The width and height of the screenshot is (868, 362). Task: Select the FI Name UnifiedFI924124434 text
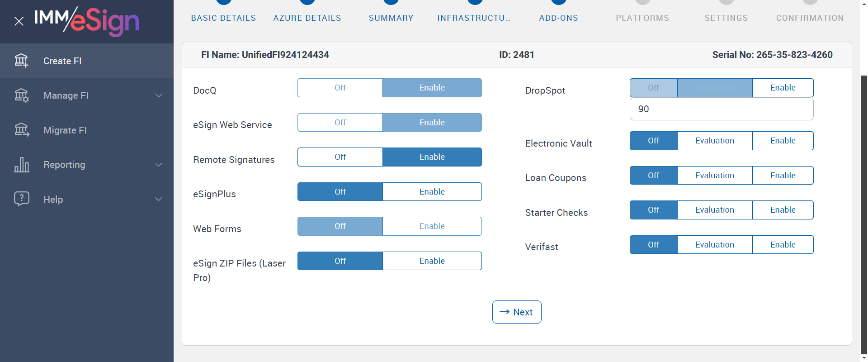pos(265,55)
